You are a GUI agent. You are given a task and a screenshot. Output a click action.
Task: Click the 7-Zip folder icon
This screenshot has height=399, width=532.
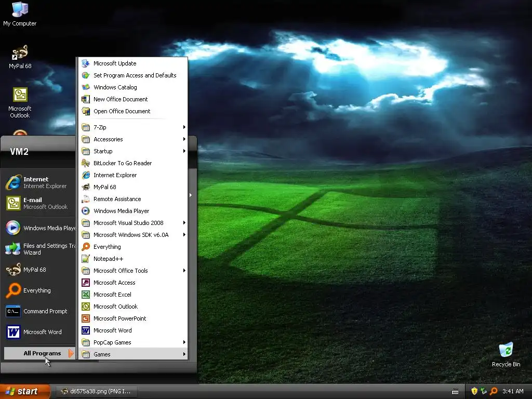pyautogui.click(x=86, y=127)
